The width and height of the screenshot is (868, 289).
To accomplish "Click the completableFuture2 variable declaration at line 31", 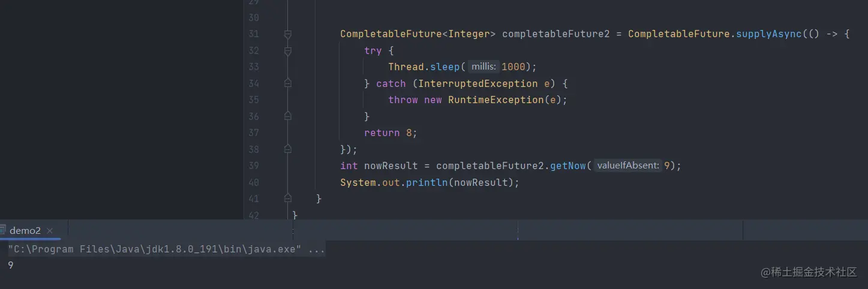I will coord(556,34).
